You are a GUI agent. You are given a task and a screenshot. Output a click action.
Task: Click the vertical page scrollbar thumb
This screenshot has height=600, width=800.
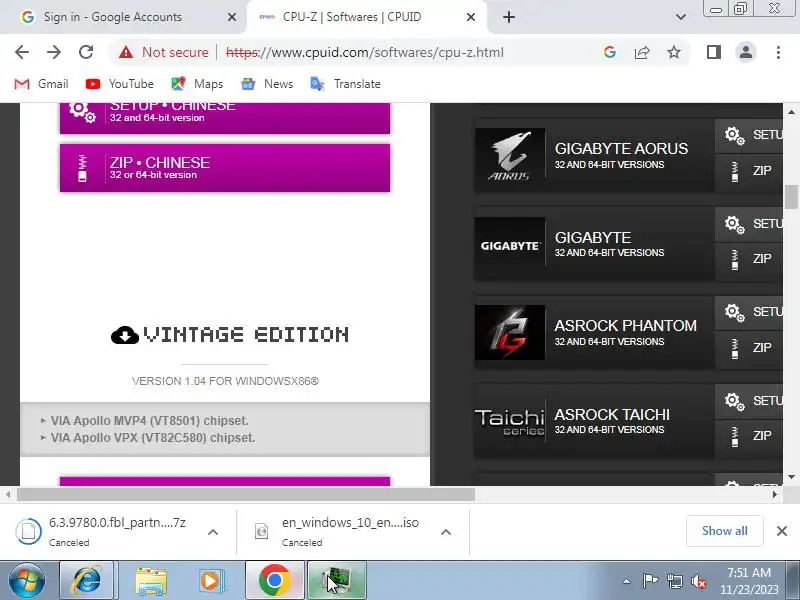791,197
